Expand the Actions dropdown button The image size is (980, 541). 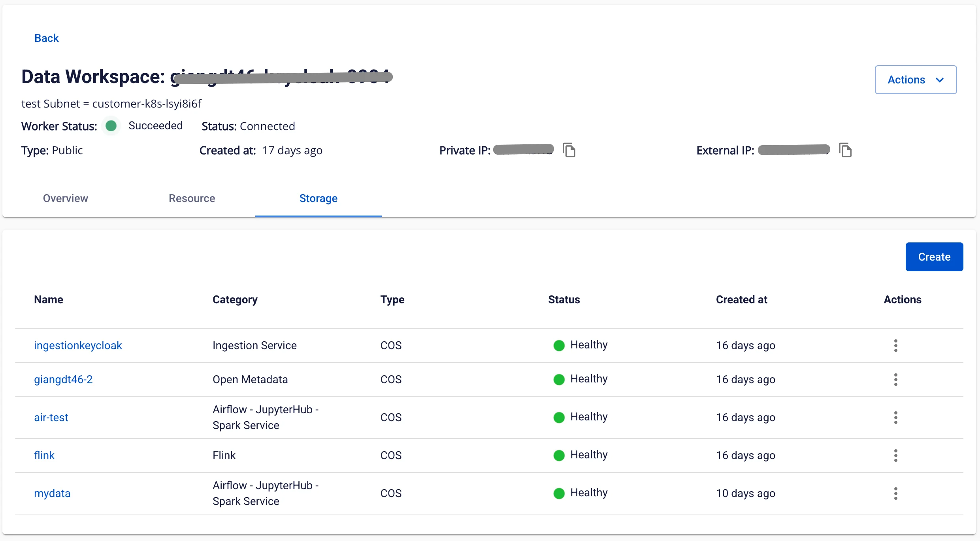click(916, 79)
